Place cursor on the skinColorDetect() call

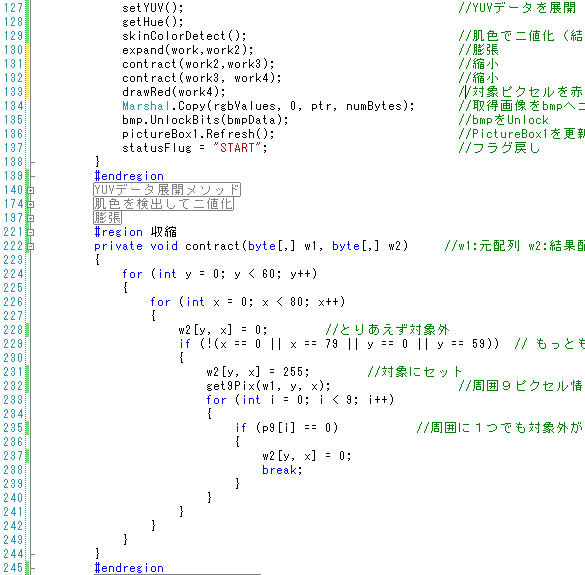point(184,36)
